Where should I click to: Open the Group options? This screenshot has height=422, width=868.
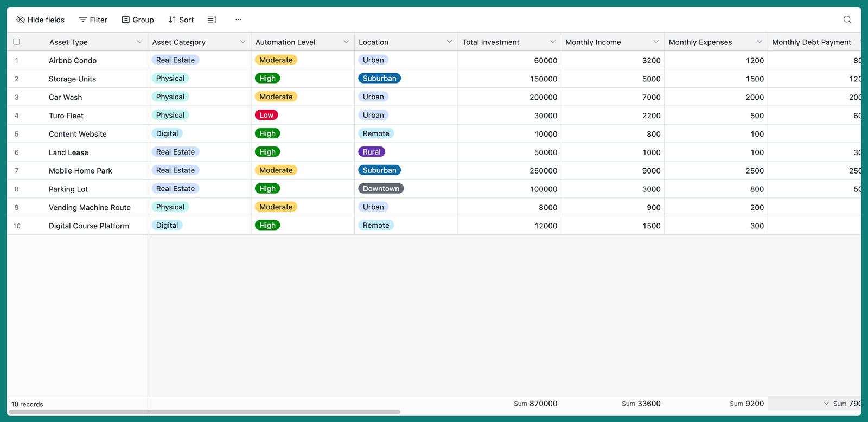click(138, 20)
